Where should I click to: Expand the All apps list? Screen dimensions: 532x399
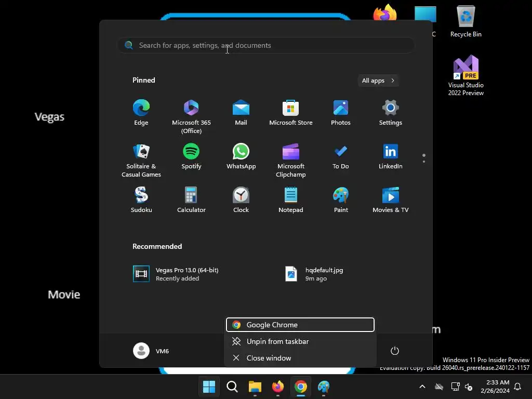pyautogui.click(x=378, y=81)
